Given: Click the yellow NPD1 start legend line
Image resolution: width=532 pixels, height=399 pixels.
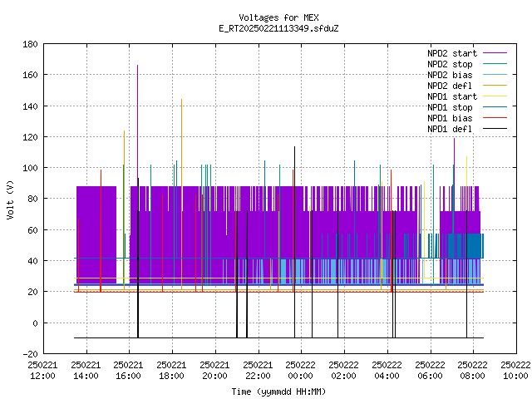Looking at the screenshot, I should click(495, 96).
